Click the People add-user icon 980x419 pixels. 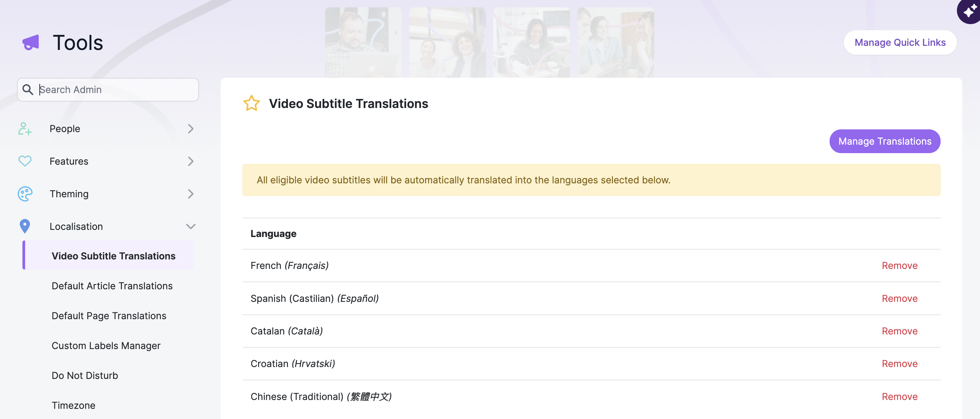coord(25,129)
